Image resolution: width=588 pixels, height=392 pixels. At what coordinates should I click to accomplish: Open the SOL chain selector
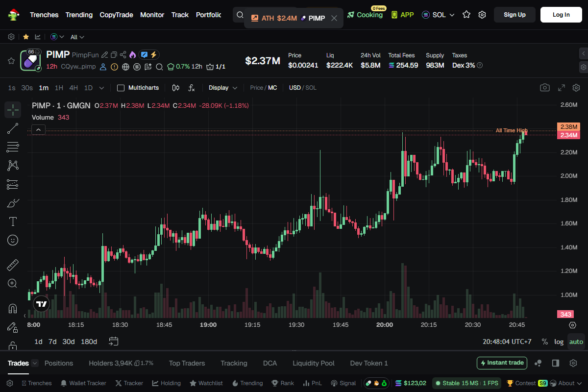click(438, 15)
